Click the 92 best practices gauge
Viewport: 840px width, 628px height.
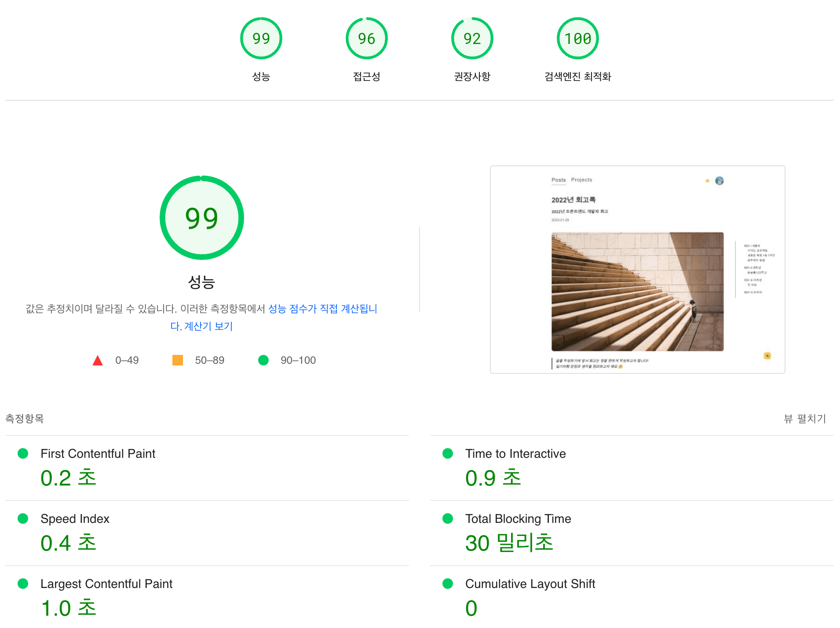pyautogui.click(x=472, y=38)
